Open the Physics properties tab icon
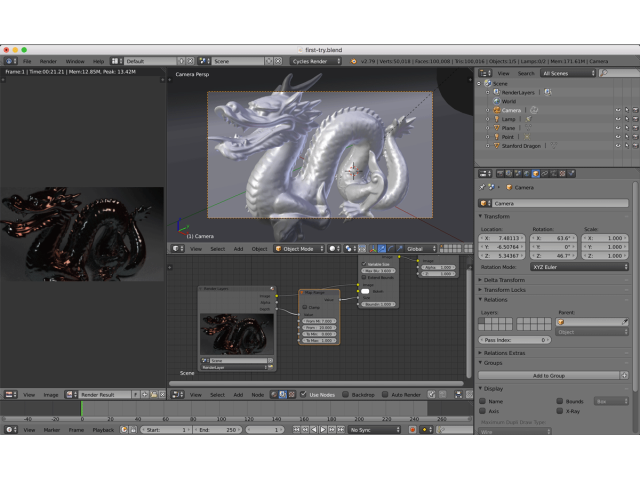The height and width of the screenshot is (480, 640). pos(571,173)
